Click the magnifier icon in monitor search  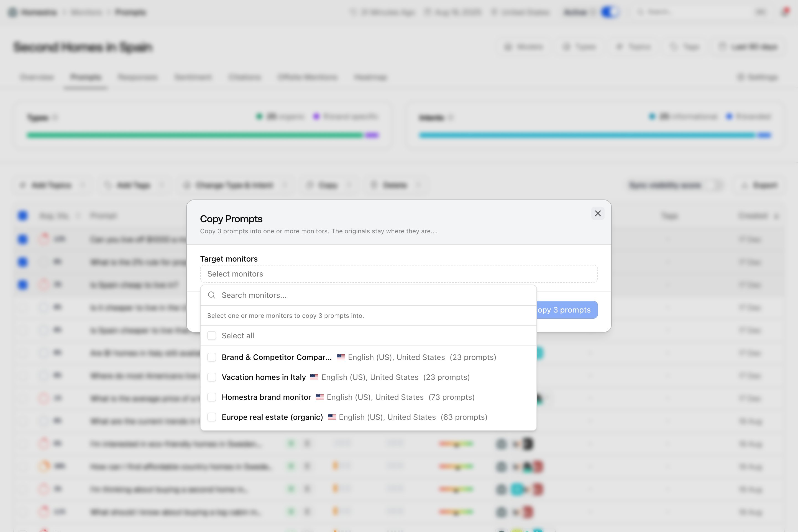click(212, 295)
